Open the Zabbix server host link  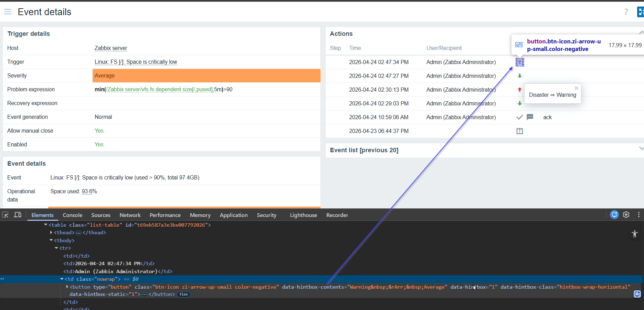click(x=111, y=48)
